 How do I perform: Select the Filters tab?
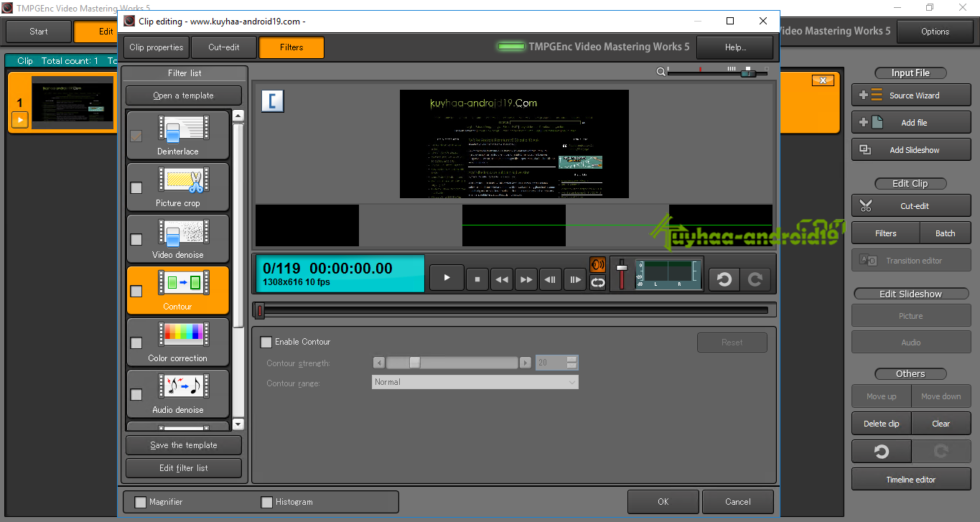pos(291,47)
